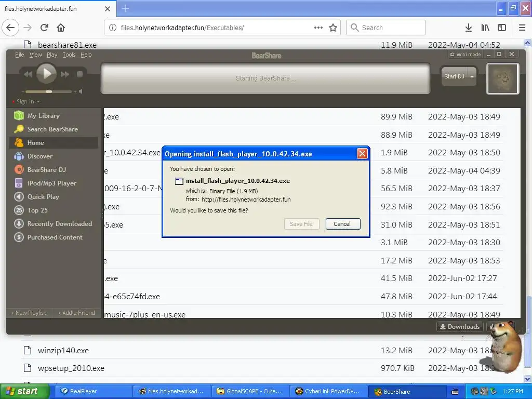Go to the browser home page
Image resolution: width=532 pixels, height=399 pixels.
click(61, 28)
